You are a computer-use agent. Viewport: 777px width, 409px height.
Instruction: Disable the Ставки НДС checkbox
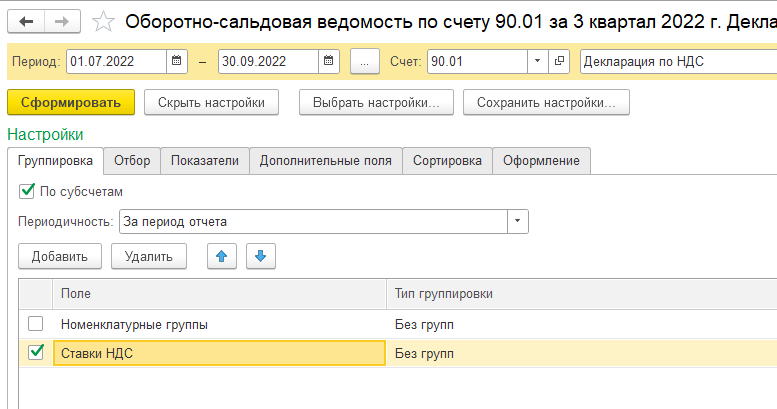(36, 352)
